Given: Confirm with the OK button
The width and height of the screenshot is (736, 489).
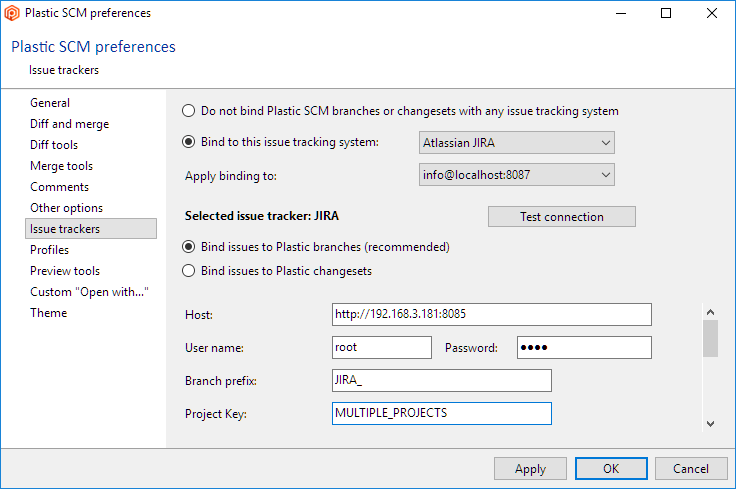Looking at the screenshot, I should [611, 469].
